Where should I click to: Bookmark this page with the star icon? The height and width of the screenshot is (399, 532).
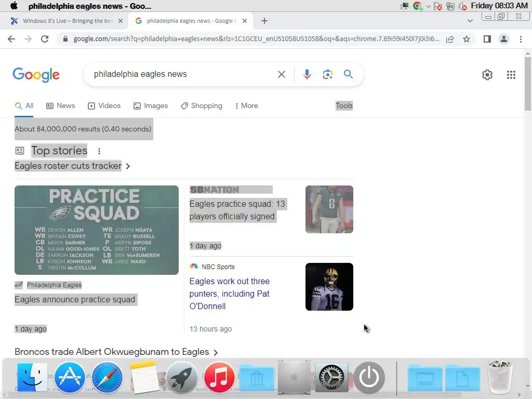point(467,39)
